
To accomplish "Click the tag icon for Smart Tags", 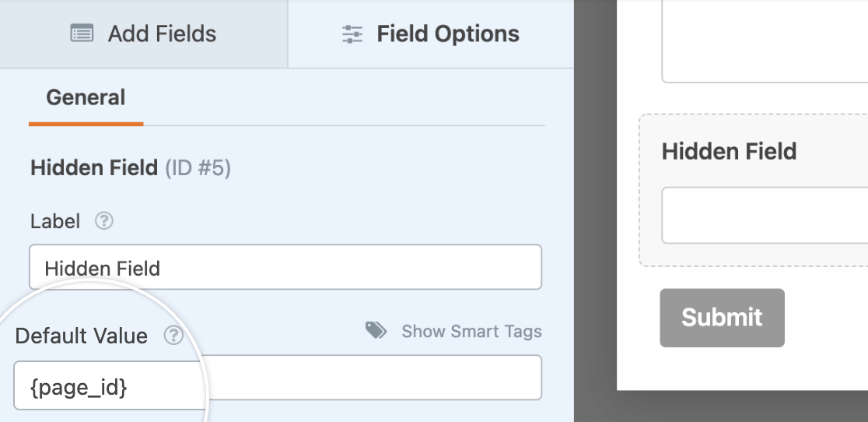I will click(x=376, y=331).
